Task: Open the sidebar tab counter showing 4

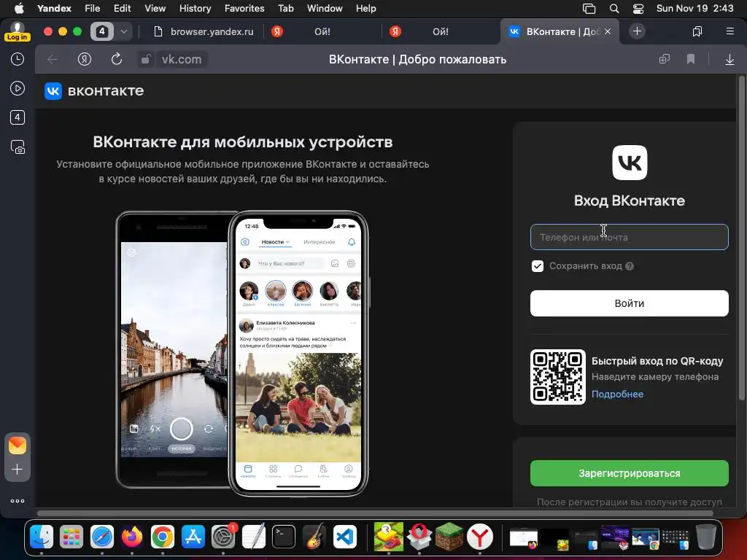Action: click(x=18, y=117)
